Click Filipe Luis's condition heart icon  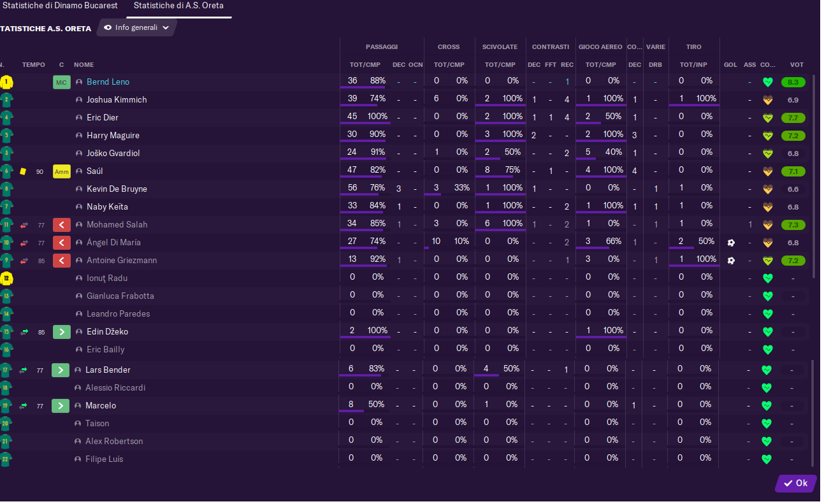767,459
